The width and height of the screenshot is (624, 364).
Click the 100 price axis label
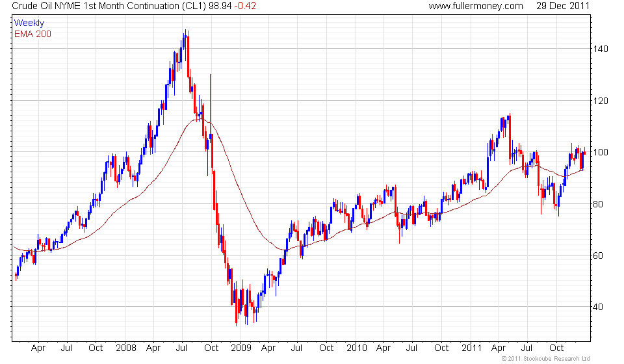(600, 152)
